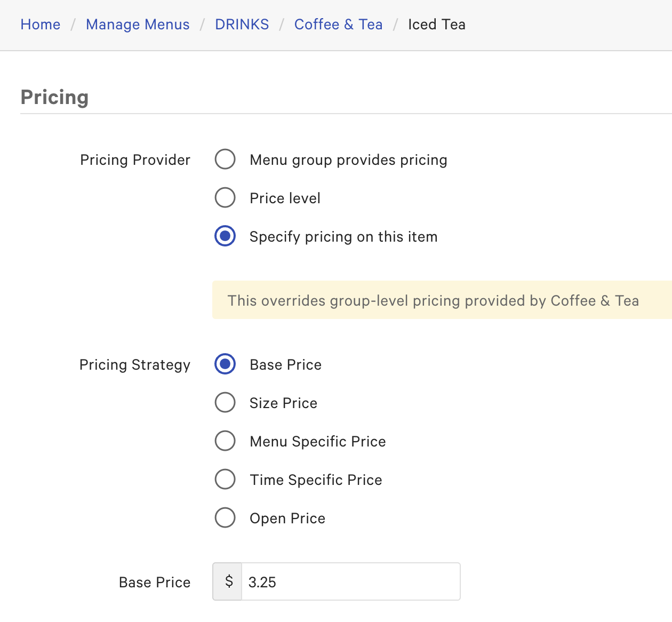Choose the 'Price level' pricing provider
The width and height of the screenshot is (672, 622).
225,197
